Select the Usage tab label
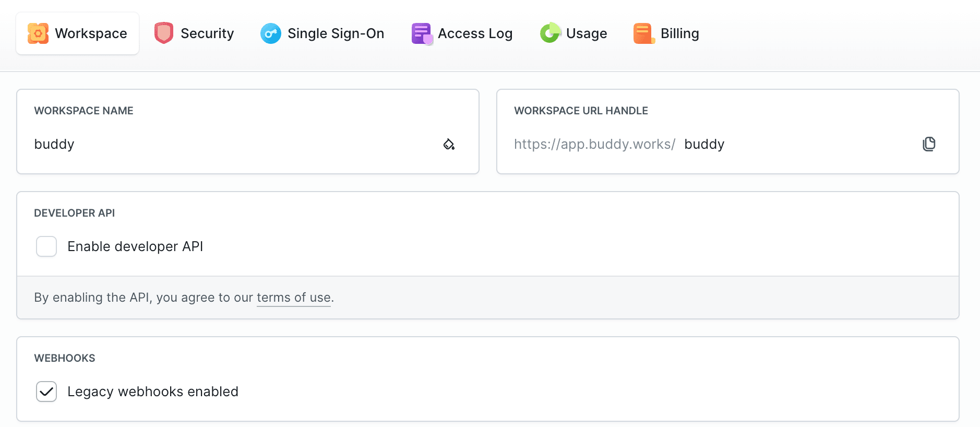Viewport: 980px width, 427px height. point(587,33)
